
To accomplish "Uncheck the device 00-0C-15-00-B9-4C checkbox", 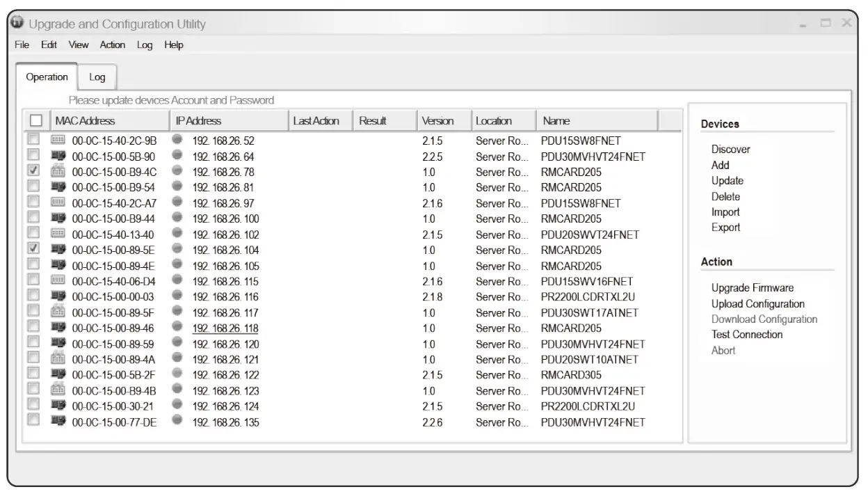I will [33, 171].
